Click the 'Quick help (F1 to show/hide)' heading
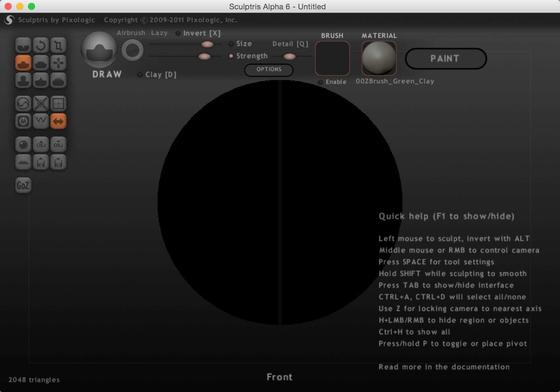The width and height of the screenshot is (560, 392). (447, 216)
